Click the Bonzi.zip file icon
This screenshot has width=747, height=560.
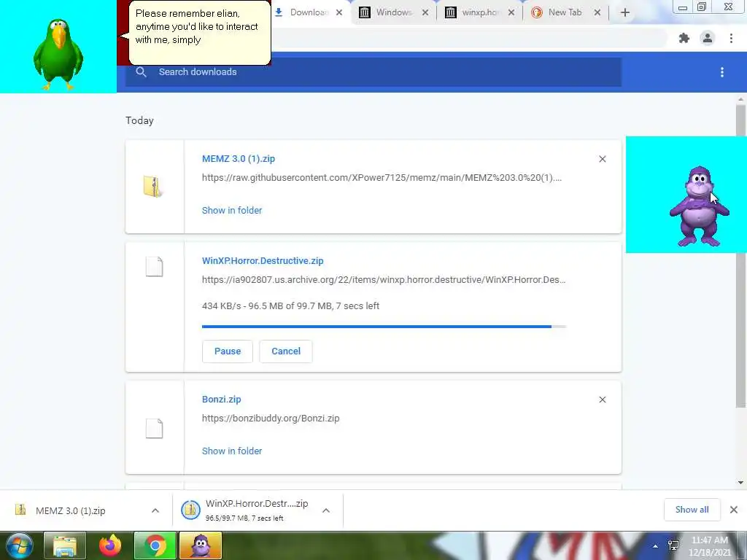pos(154,429)
